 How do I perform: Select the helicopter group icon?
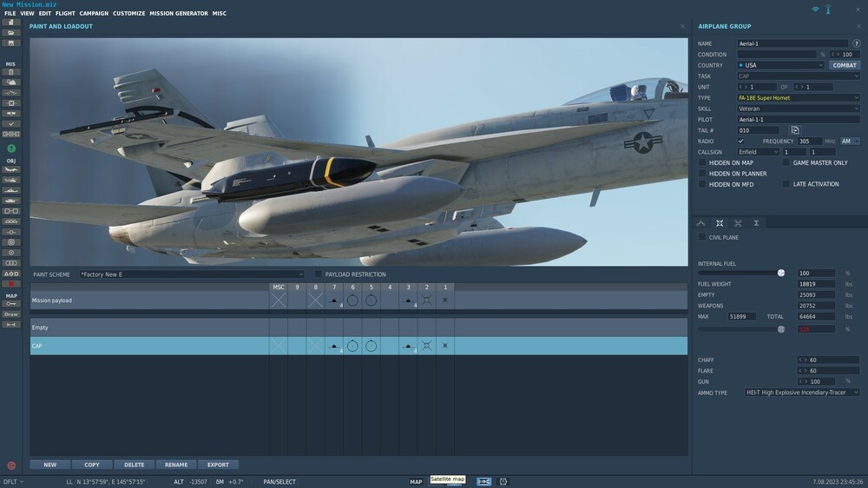click(x=10, y=180)
